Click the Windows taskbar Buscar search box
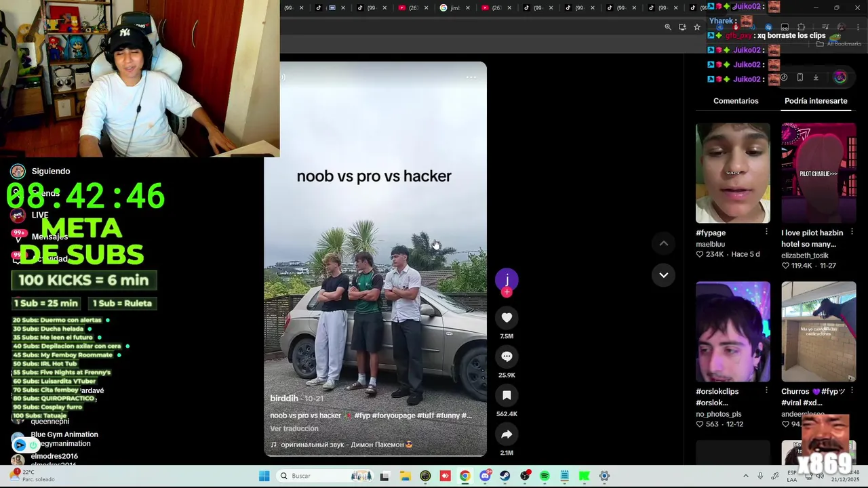 click(325, 476)
